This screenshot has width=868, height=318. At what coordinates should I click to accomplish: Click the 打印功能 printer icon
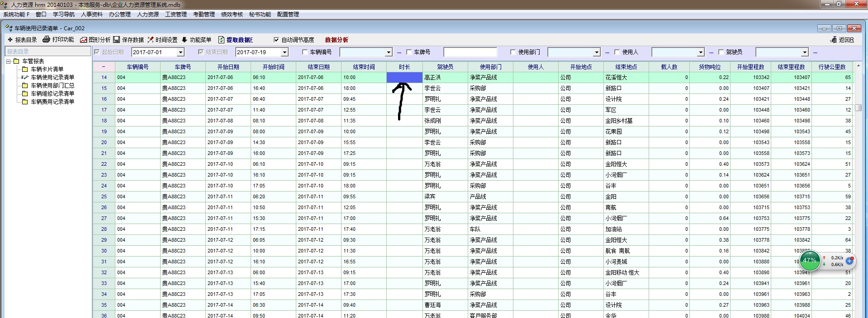pos(46,40)
